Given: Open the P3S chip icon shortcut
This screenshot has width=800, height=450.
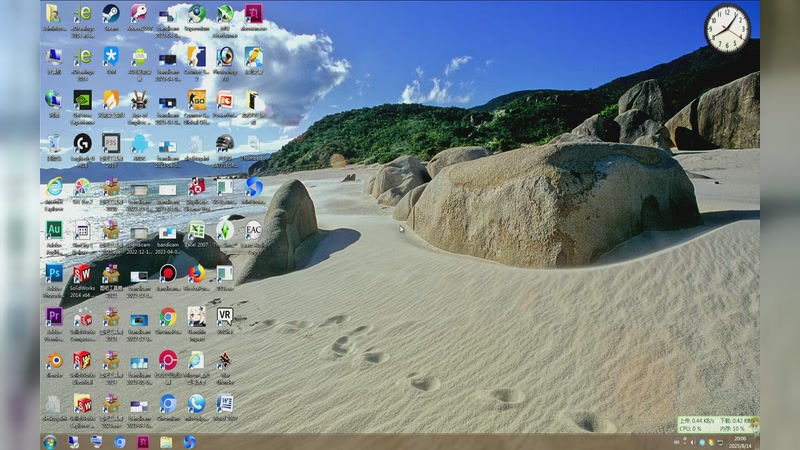Looking at the screenshot, I should pos(111,144).
